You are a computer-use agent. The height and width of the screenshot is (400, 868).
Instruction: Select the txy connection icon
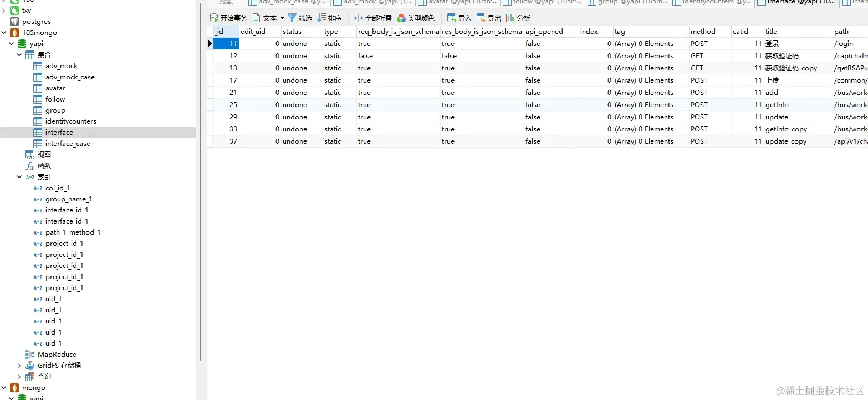point(14,11)
